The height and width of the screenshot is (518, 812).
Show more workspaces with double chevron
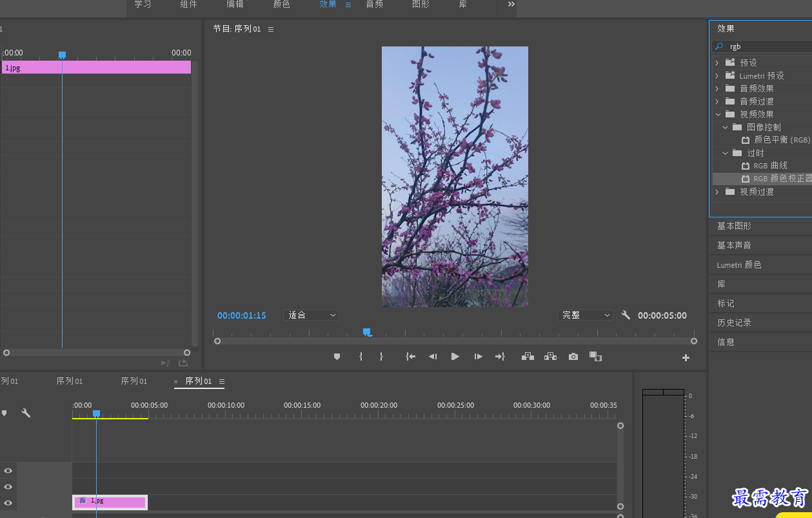pyautogui.click(x=511, y=5)
